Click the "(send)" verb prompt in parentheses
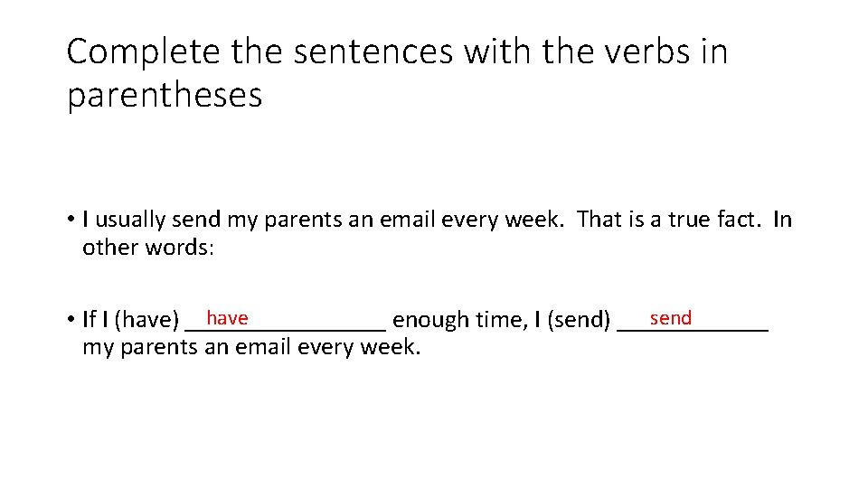The image size is (868, 488). click(580, 320)
